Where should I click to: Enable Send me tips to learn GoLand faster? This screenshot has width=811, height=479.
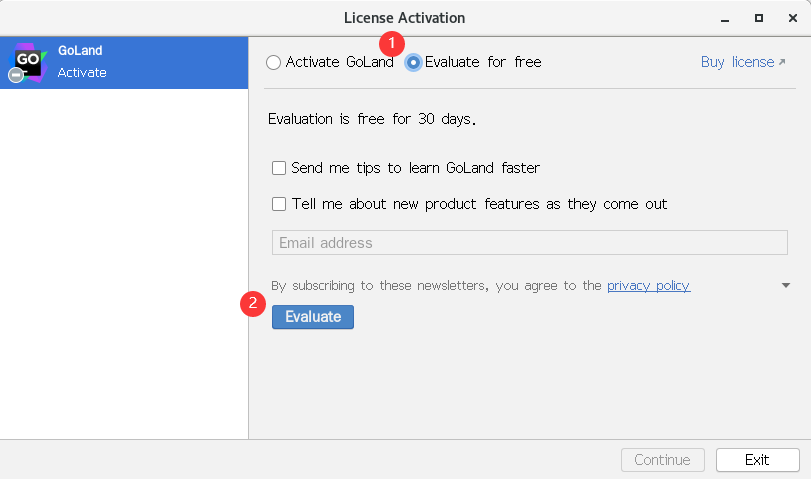(280, 168)
